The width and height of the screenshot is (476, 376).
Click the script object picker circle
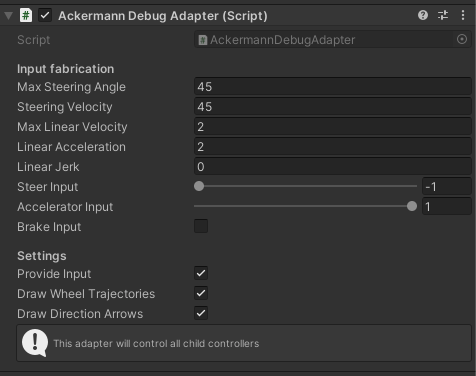[462, 39]
